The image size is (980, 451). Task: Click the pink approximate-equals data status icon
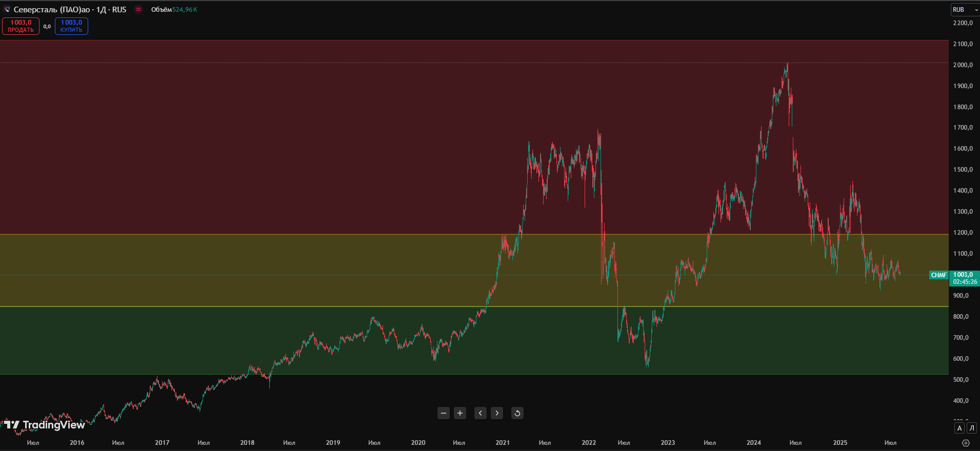[138, 9]
